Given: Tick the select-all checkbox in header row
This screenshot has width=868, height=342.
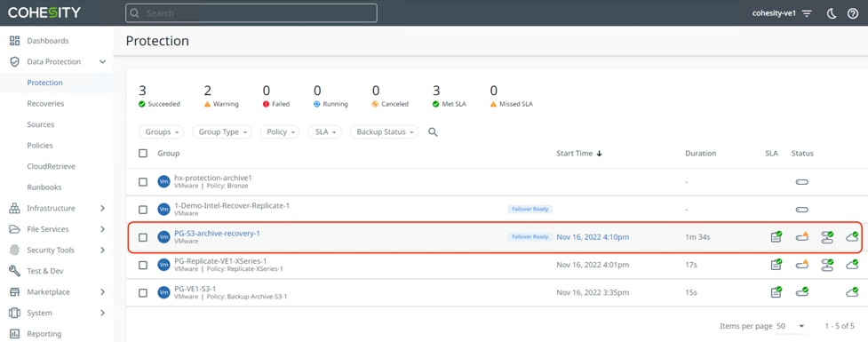Looking at the screenshot, I should coord(143,154).
